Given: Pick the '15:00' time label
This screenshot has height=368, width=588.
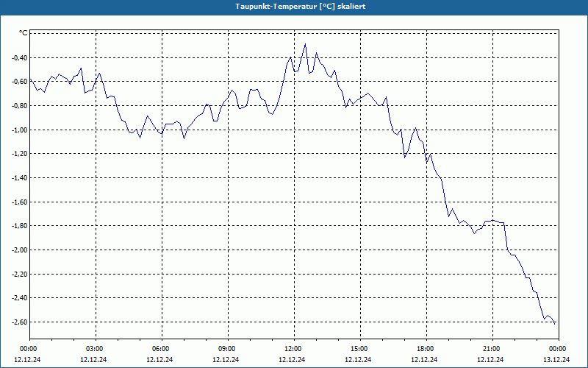Looking at the screenshot, I should (359, 349).
